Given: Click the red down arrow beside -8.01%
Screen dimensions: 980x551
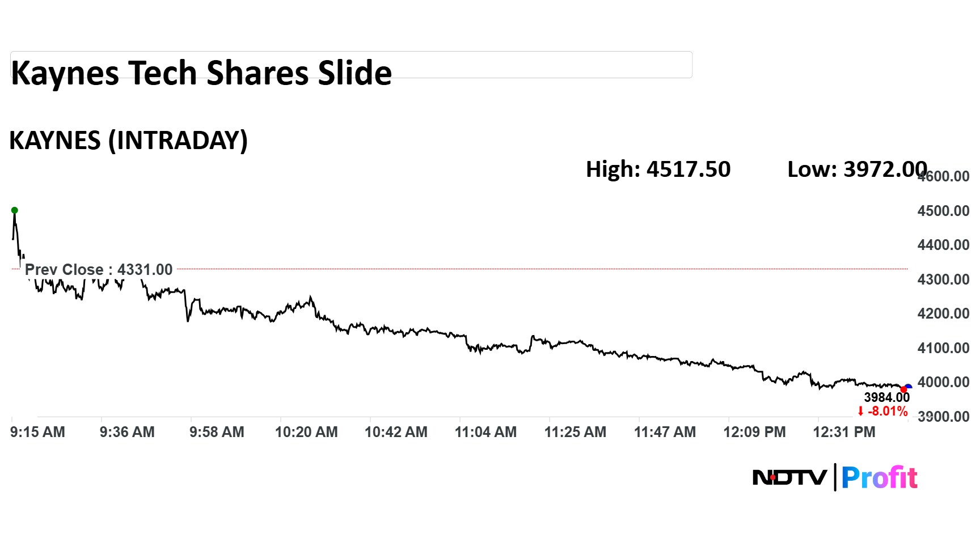Looking at the screenshot, I should tap(860, 412).
